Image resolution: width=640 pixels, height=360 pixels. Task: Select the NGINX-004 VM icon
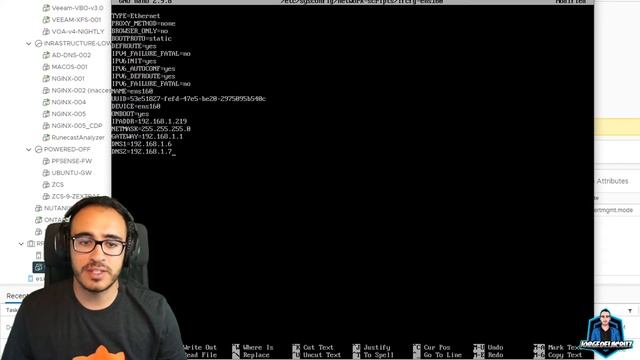point(46,102)
